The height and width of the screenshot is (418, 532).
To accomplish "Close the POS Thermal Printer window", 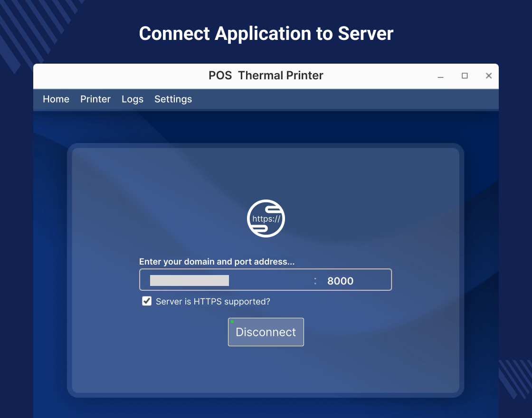I will coord(489,76).
